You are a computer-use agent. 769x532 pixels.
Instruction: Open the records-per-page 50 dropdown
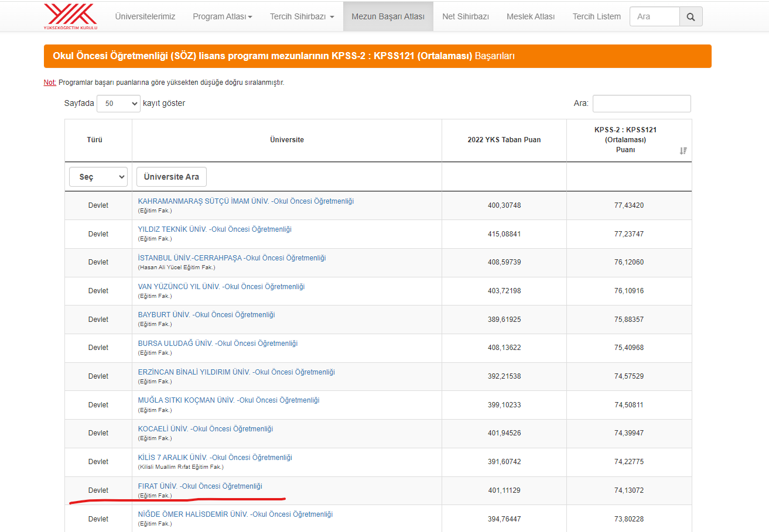click(118, 104)
